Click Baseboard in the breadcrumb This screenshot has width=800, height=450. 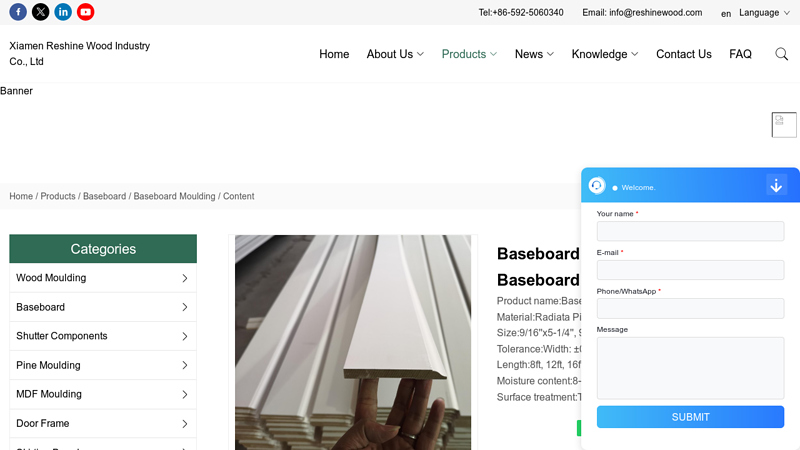(x=105, y=196)
